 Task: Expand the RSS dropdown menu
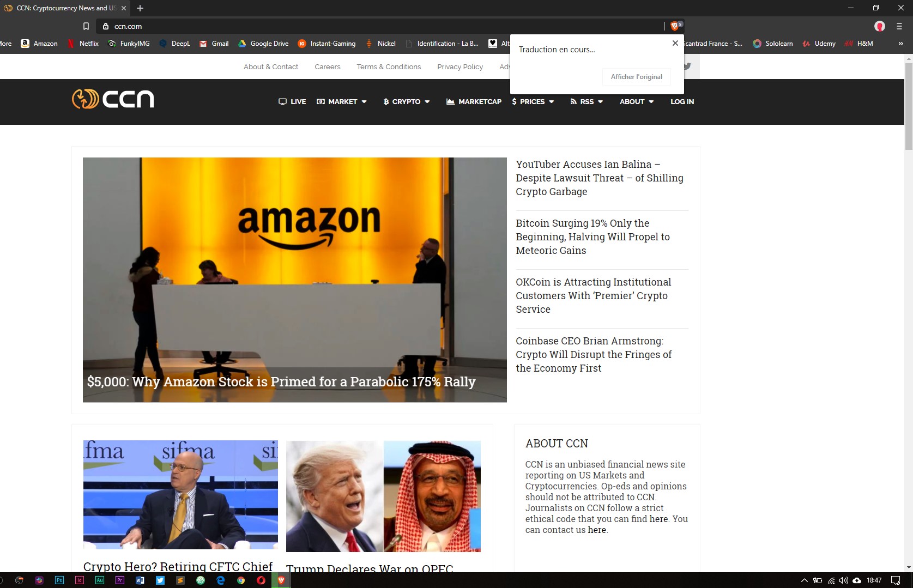(x=587, y=102)
